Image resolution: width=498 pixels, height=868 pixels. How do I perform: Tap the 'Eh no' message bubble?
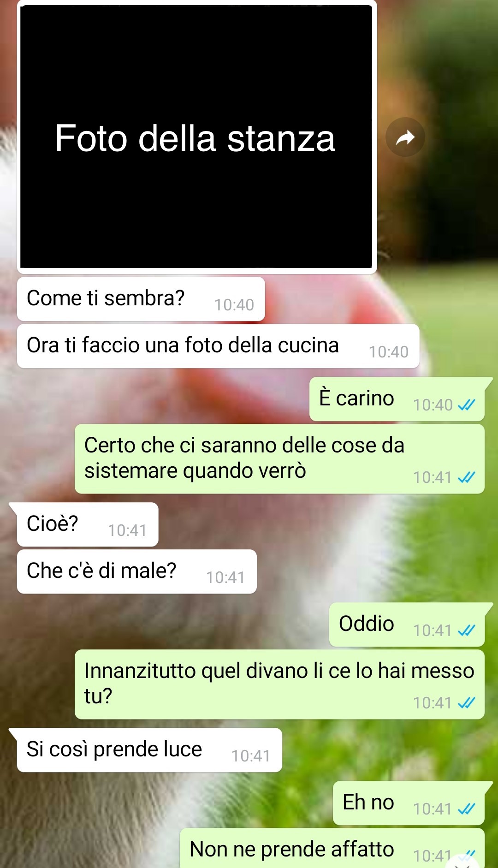[x=409, y=803]
